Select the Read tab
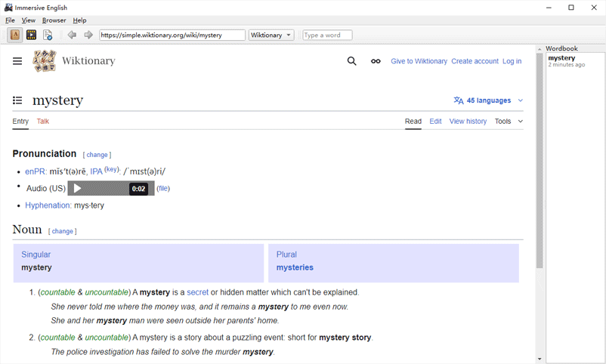The height and width of the screenshot is (364, 606). (x=413, y=122)
